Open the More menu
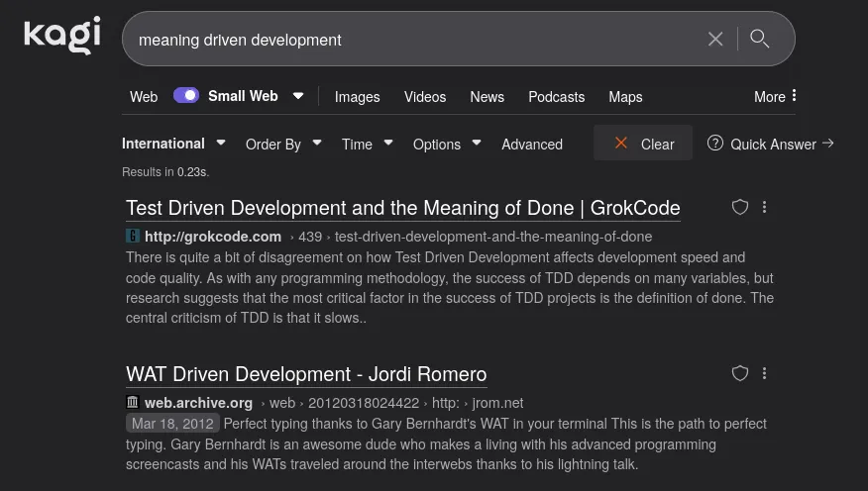Viewport: 868px width, 491px height. [775, 97]
